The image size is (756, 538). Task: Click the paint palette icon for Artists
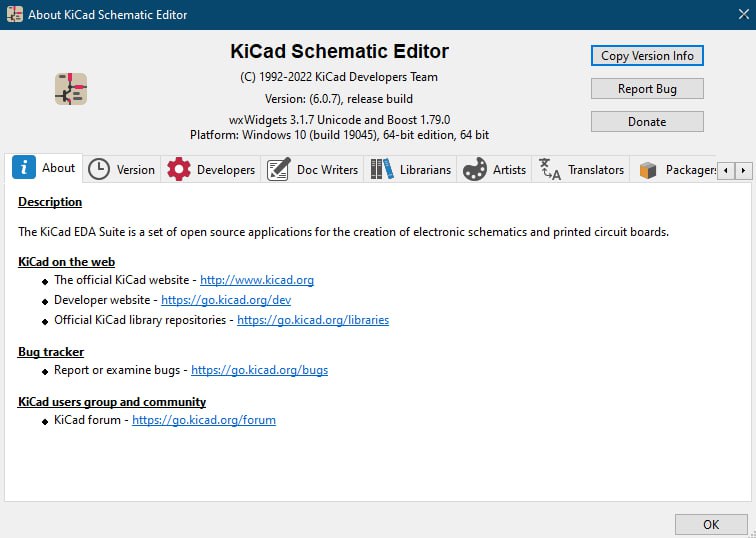pyautogui.click(x=474, y=169)
